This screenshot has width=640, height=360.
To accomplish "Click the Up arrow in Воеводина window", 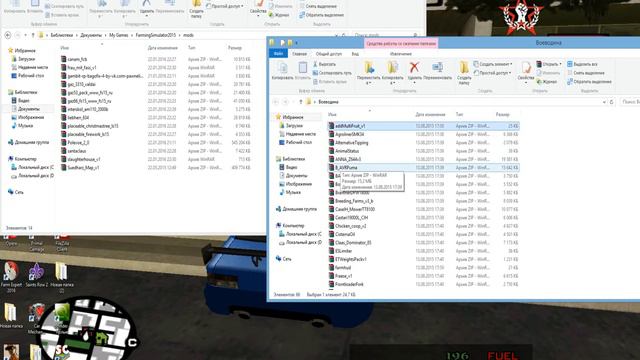I will click(x=301, y=102).
